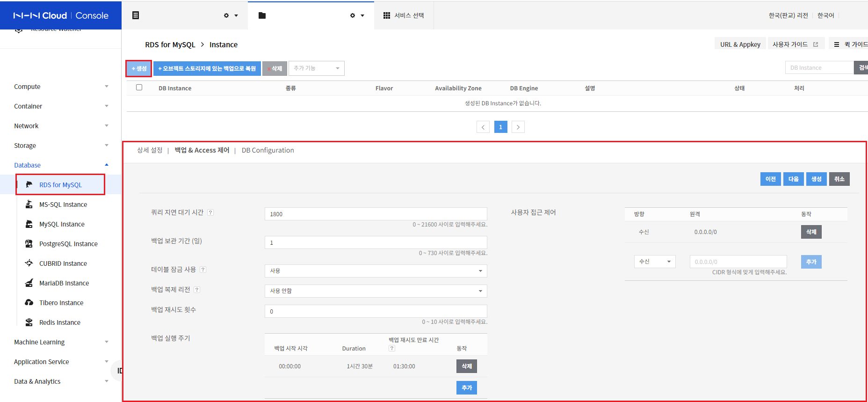This screenshot has height=402, width=868.
Task: Delete the 0.0.0.0/0 access rule
Action: [x=811, y=232]
